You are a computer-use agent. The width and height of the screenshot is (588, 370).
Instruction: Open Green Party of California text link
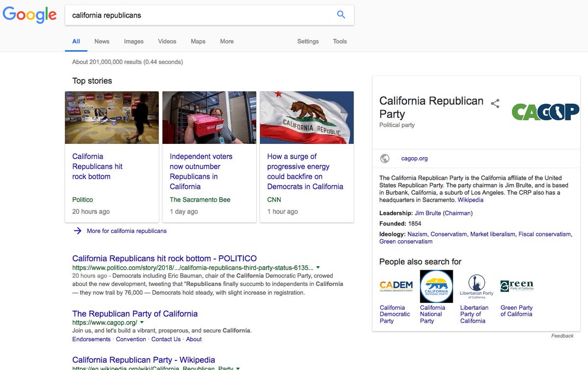coord(516,311)
